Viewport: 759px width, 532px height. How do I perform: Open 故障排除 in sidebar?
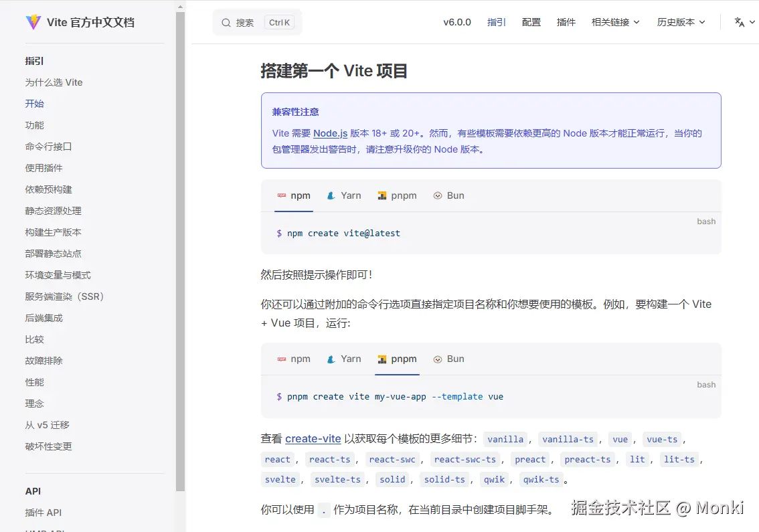coord(44,361)
